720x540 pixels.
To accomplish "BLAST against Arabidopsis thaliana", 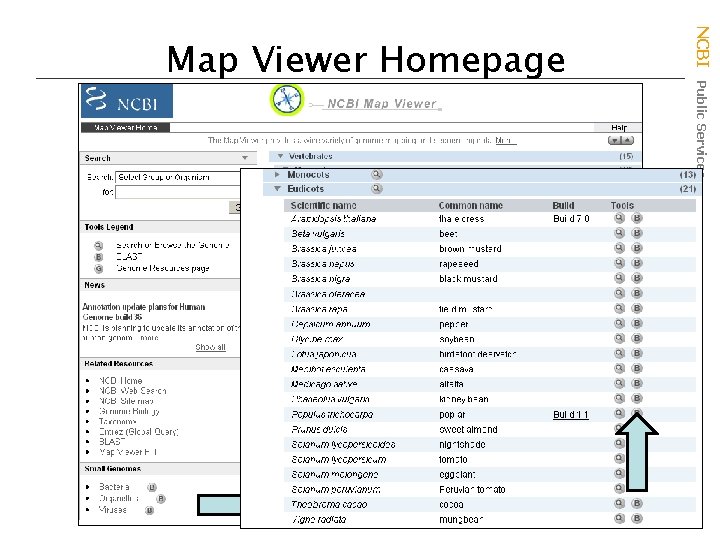I will [x=637, y=218].
